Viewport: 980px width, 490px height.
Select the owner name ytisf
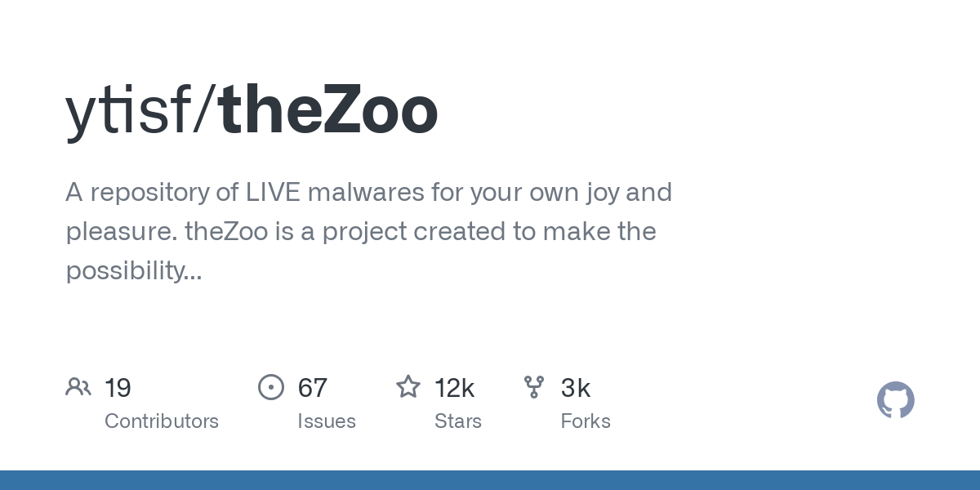pos(128,112)
